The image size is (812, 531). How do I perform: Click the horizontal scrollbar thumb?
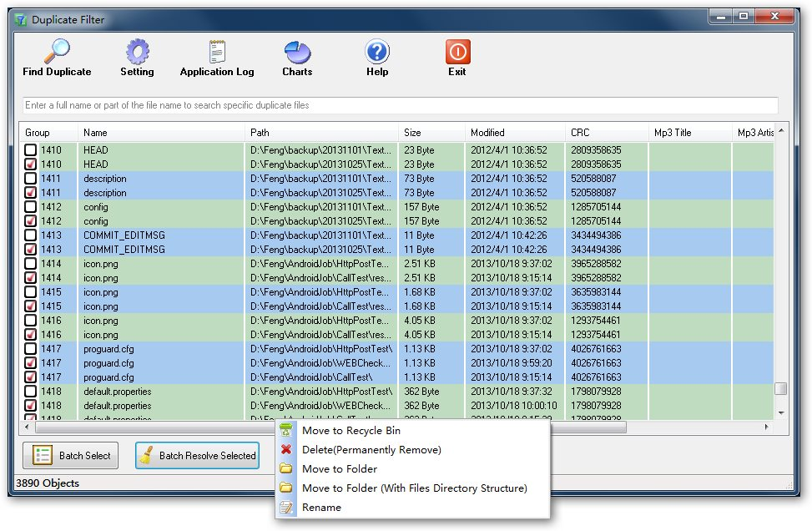tap(331, 427)
